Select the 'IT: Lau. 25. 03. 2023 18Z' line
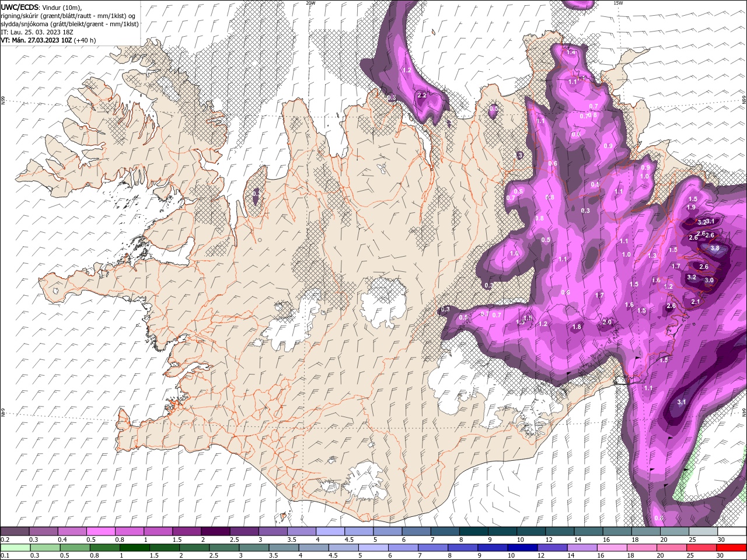The height and width of the screenshot is (560, 747). [x=38, y=32]
